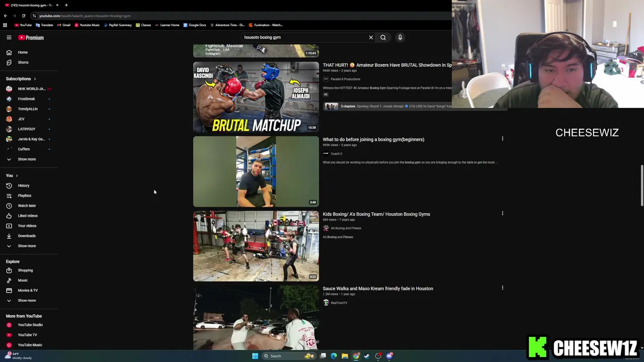This screenshot has height=362, width=644.
Task: Open the Translate bookmark
Action: (44, 25)
